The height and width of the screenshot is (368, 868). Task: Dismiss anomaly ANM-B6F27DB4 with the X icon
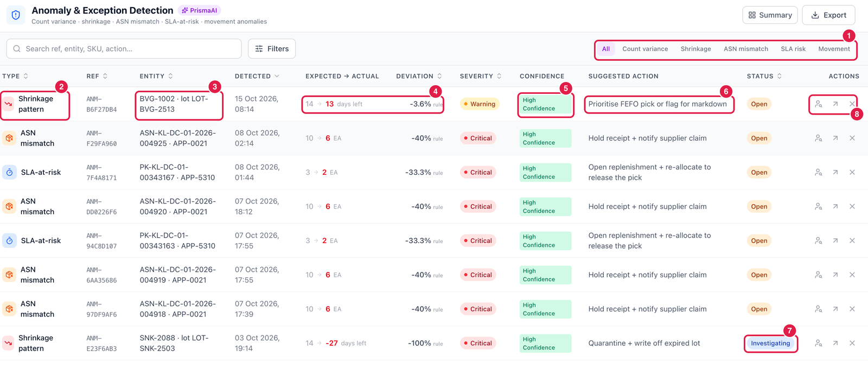pyautogui.click(x=852, y=104)
